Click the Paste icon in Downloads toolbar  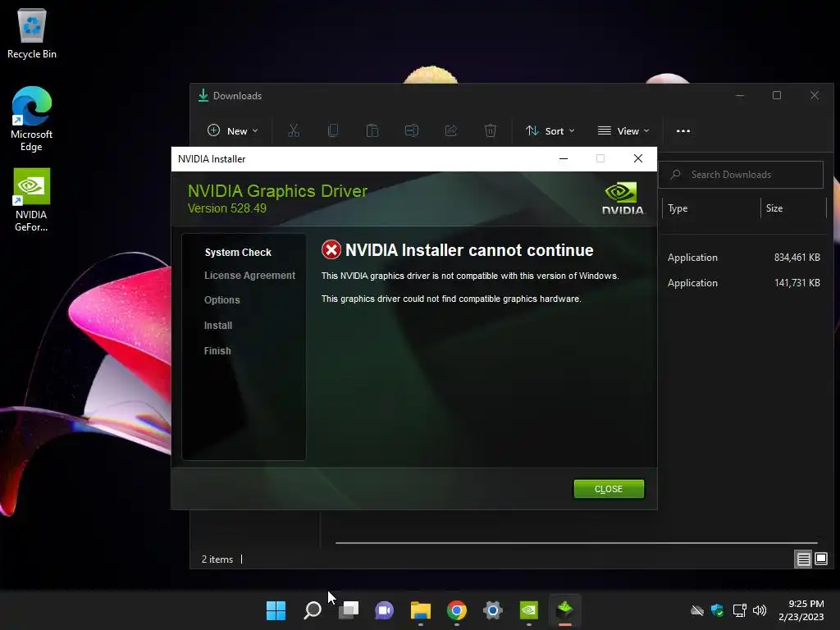point(372,130)
